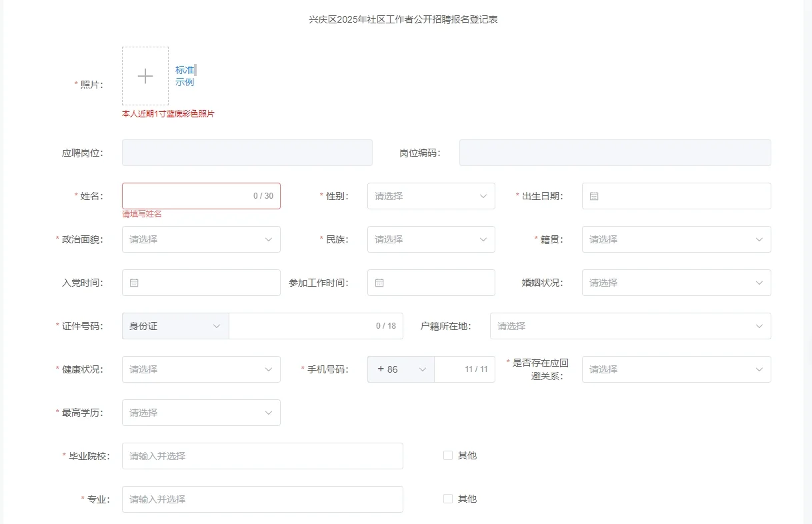Open the health status 健康状况 dropdown
Screen dimensions: 812x524
(201, 369)
